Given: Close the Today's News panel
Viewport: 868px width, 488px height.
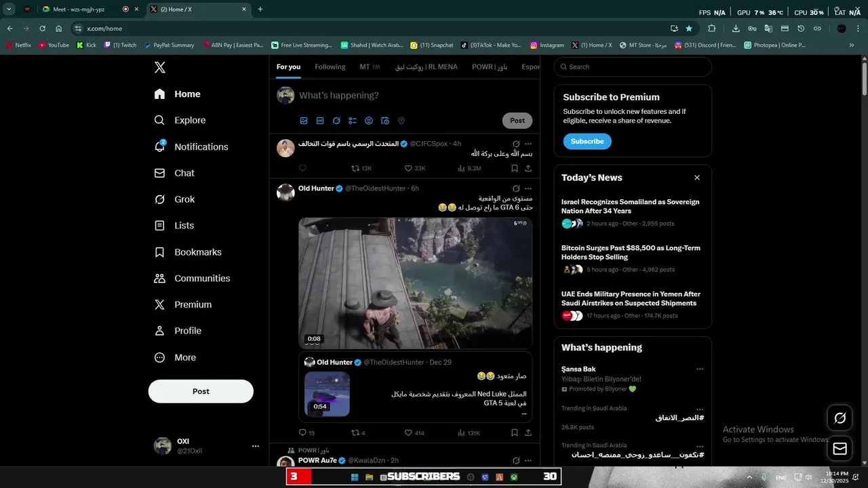Looking at the screenshot, I should 696,178.
